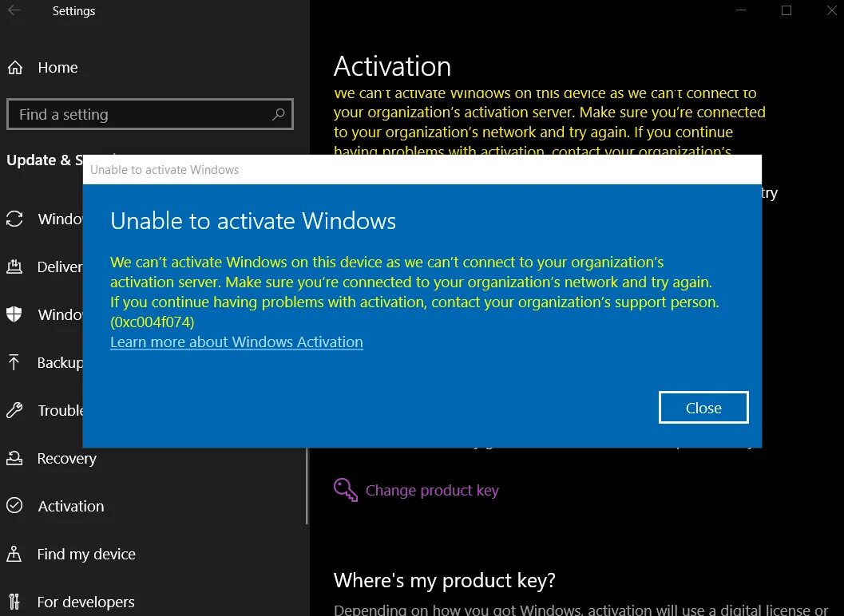Click the Recovery icon in the sidebar
Image resolution: width=844 pixels, height=616 pixels.
[14, 458]
